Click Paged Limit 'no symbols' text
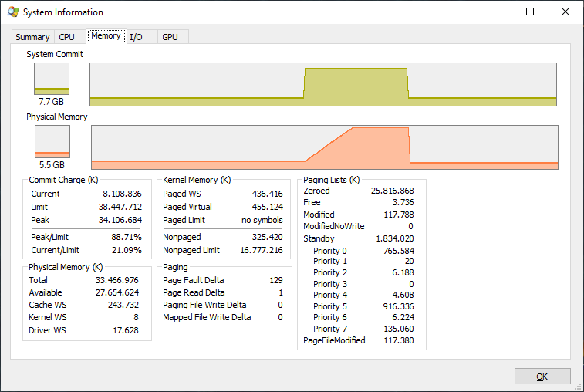The image size is (584, 392). coord(262,220)
